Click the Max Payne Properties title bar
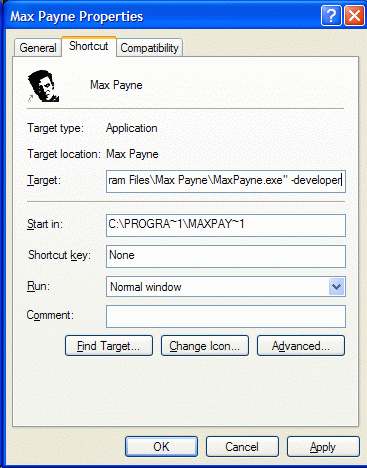This screenshot has width=367, height=468. (163, 16)
